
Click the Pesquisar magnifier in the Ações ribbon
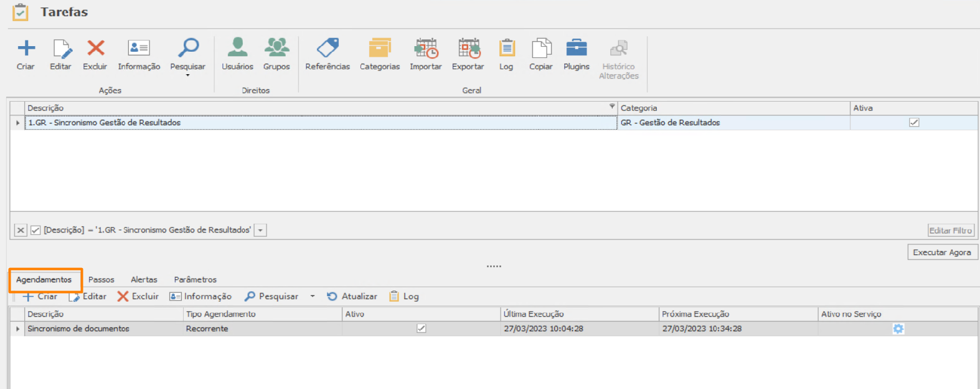(188, 47)
